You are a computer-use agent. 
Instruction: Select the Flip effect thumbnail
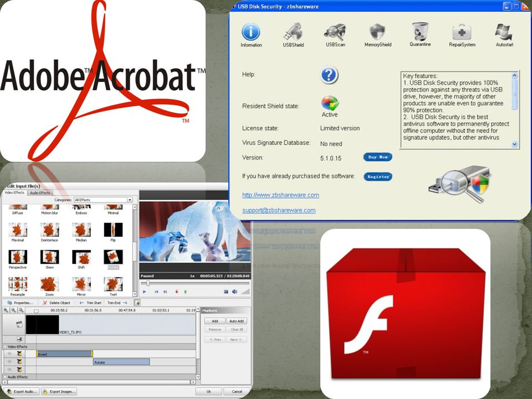(x=113, y=229)
